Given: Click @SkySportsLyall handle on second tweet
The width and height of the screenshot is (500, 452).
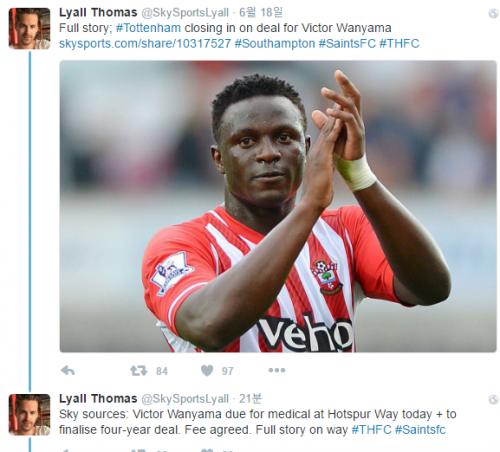Looking at the screenshot, I should pyautogui.click(x=185, y=399).
